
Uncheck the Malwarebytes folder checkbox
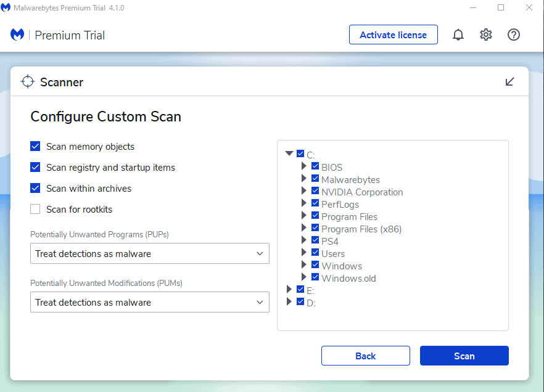(315, 179)
